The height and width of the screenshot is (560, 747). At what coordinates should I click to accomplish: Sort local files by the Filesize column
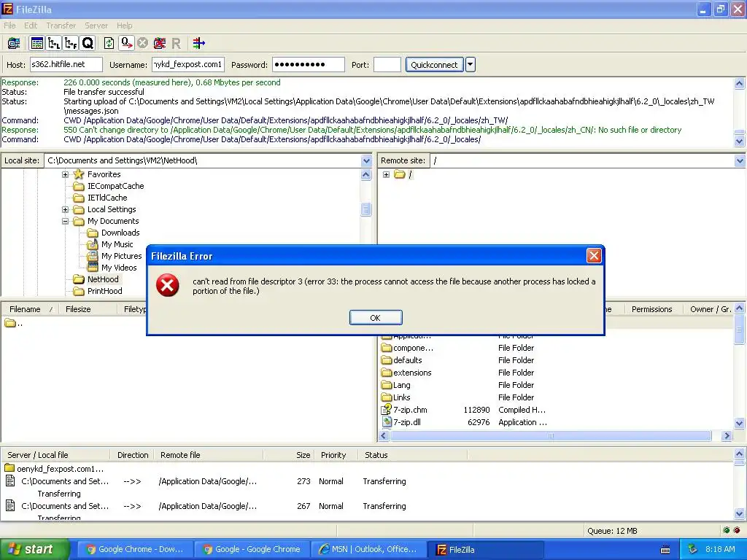coord(89,309)
